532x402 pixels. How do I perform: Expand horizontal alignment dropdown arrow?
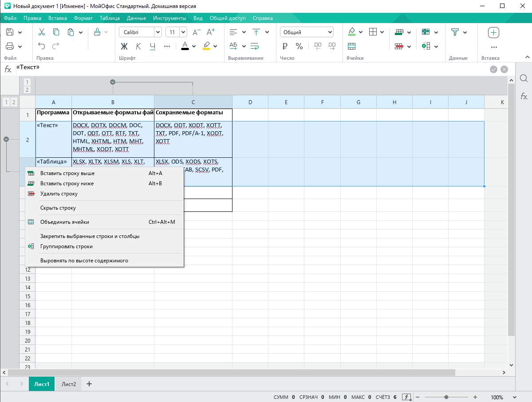244,32
